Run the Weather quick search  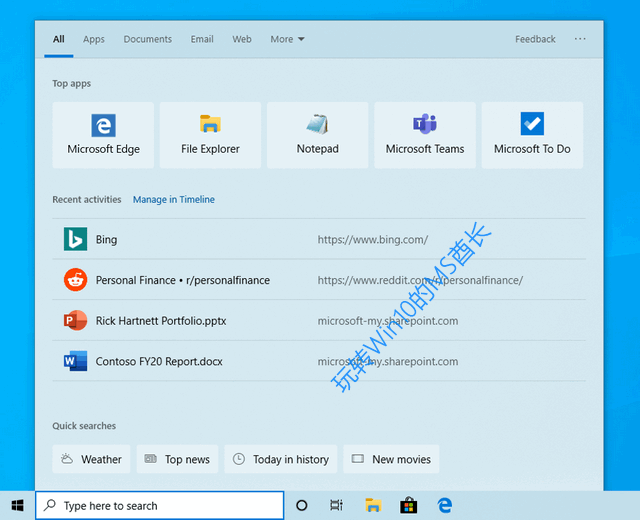click(91, 459)
